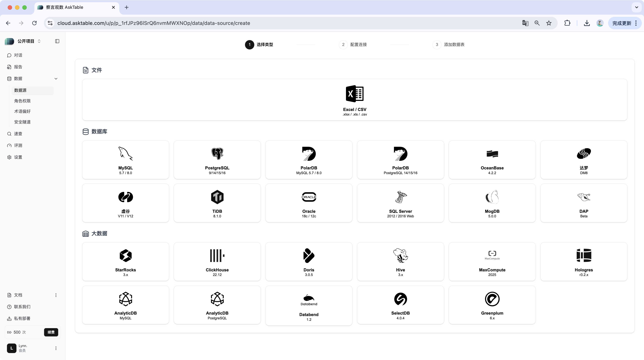
Task: Pick the TiDB cube icon
Action: (x=217, y=197)
